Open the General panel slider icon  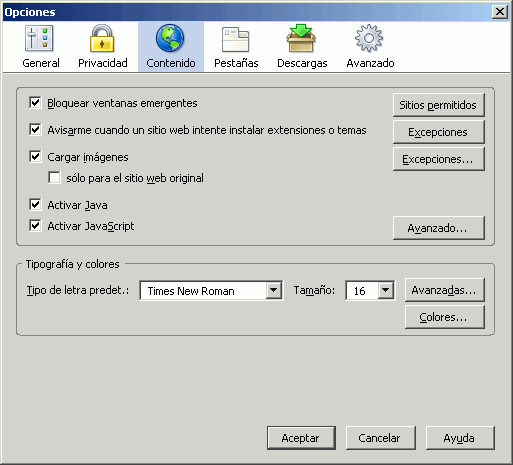[x=39, y=38]
